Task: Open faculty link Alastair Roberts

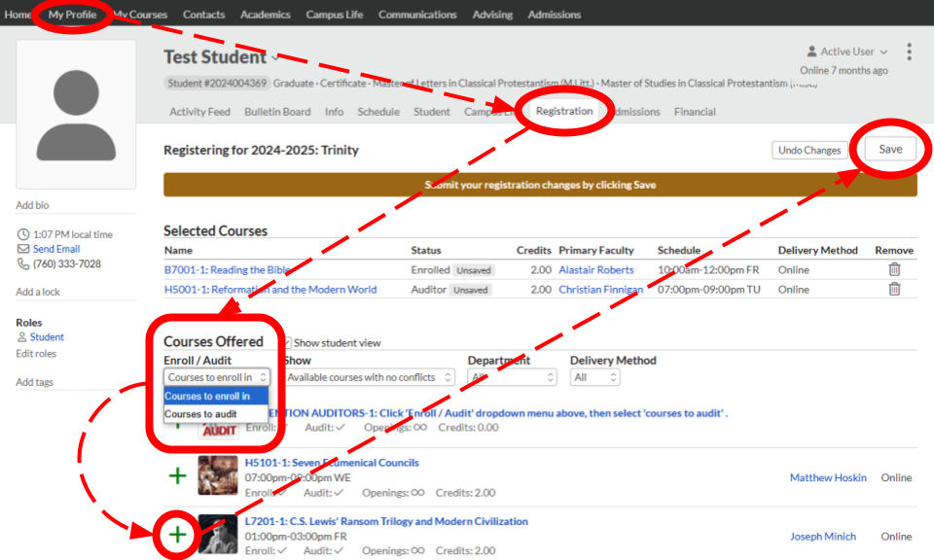Action: tap(595, 270)
